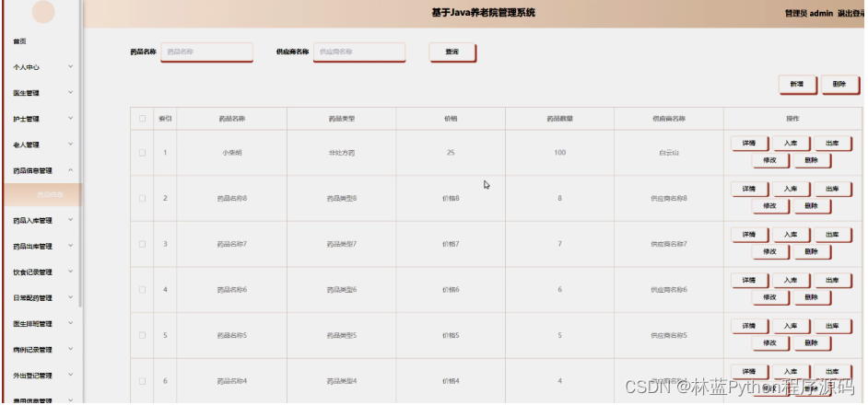The width and height of the screenshot is (868, 405).
Task: Click 修改 for the 药品名称6 row
Action: [770, 297]
